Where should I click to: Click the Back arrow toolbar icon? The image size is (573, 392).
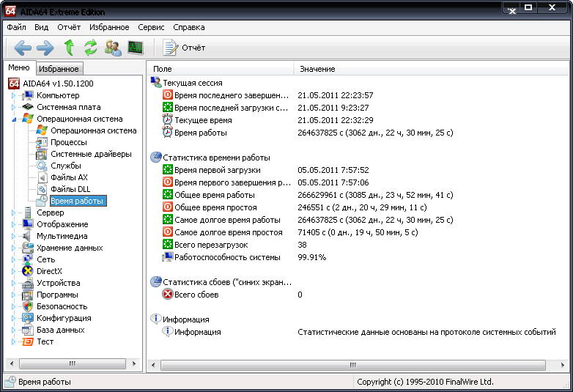coord(23,48)
